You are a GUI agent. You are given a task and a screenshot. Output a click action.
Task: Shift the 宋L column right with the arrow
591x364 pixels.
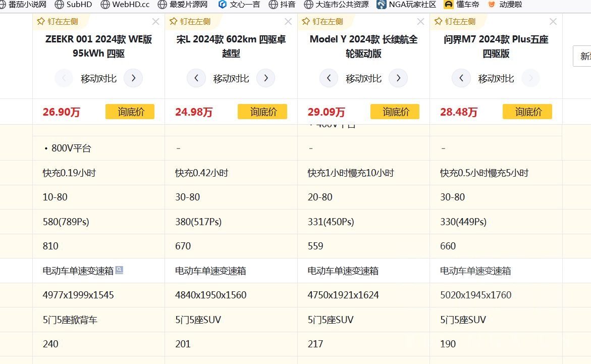(265, 78)
